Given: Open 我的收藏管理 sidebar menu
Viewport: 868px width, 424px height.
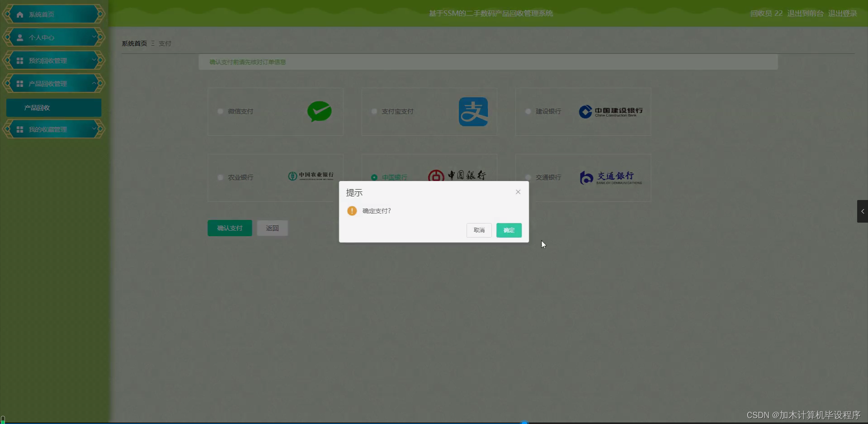Looking at the screenshot, I should click(54, 129).
